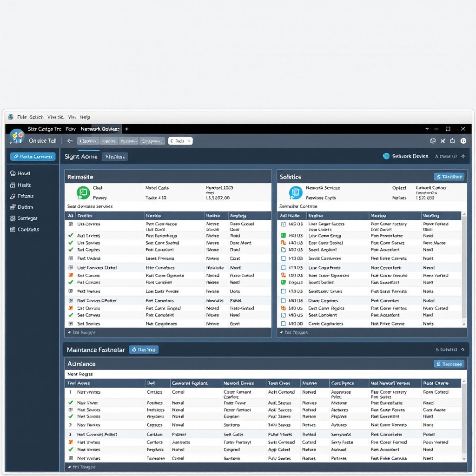The width and height of the screenshot is (476, 476).
Task: Tick the checkbox on Seslttcear Crues row
Action: point(283,291)
